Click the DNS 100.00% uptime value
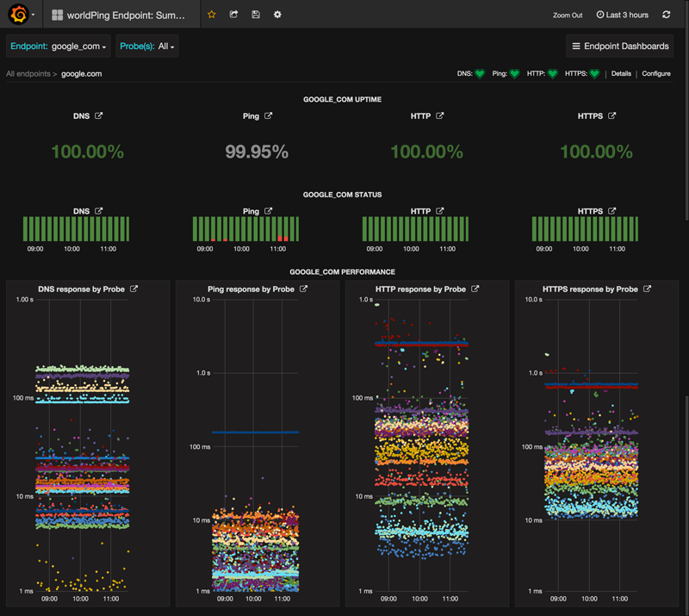Image resolution: width=689 pixels, height=616 pixels. pyautogui.click(x=88, y=152)
